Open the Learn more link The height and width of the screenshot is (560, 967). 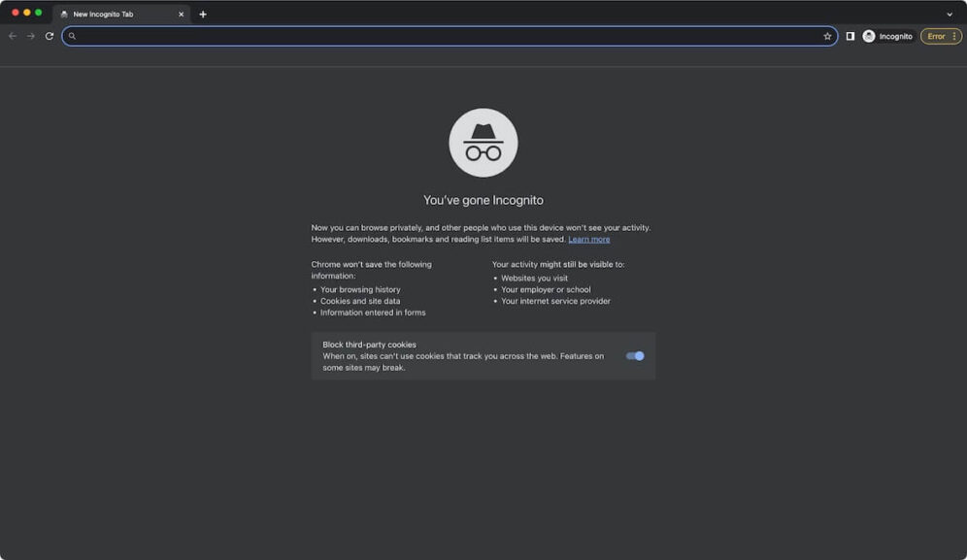(589, 238)
